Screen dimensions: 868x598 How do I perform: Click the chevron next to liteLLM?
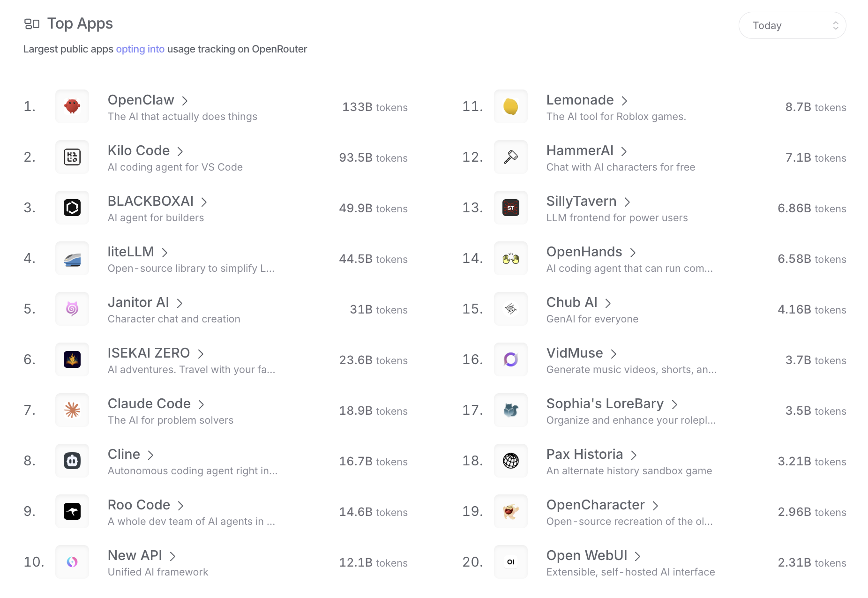165,253
